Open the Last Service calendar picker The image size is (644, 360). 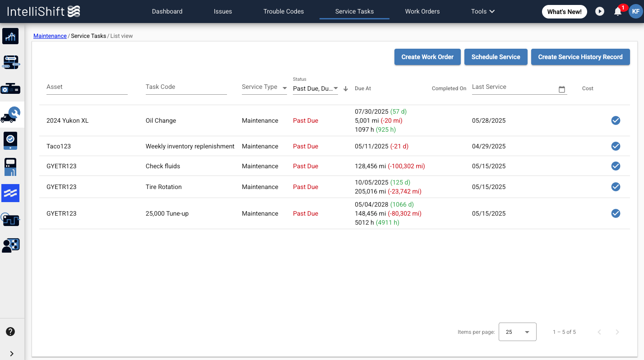coord(562,89)
